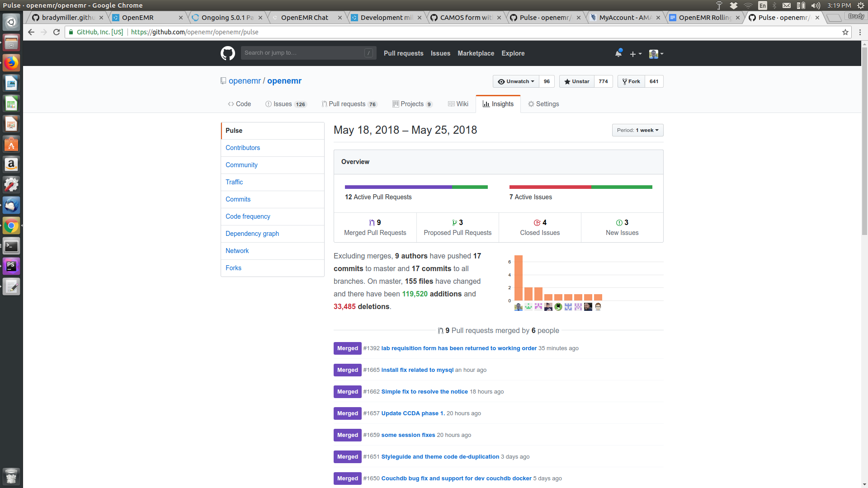Click last contributor avatar under chart

[x=598, y=307]
